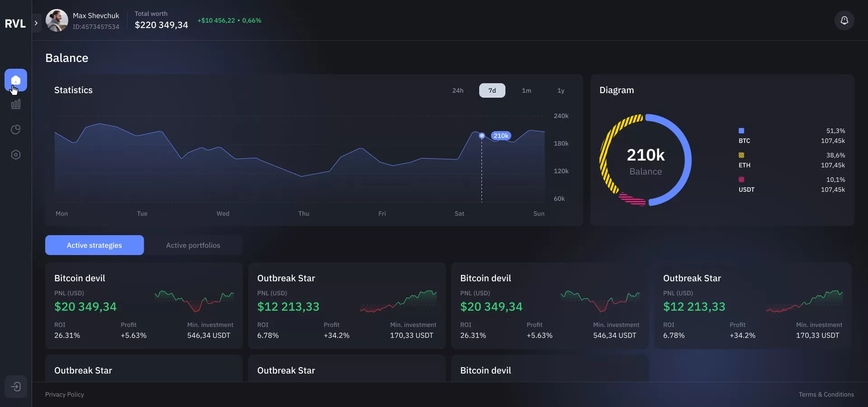Click the BTC blue legend swatch

741,131
